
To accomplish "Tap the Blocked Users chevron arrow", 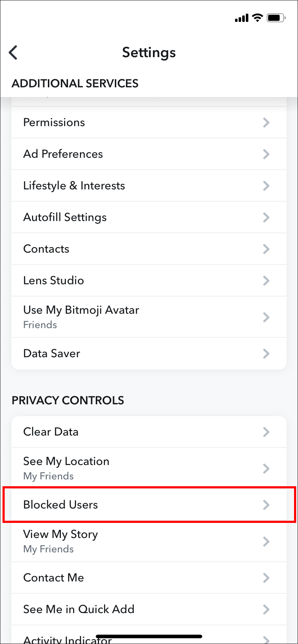I will click(x=266, y=505).
